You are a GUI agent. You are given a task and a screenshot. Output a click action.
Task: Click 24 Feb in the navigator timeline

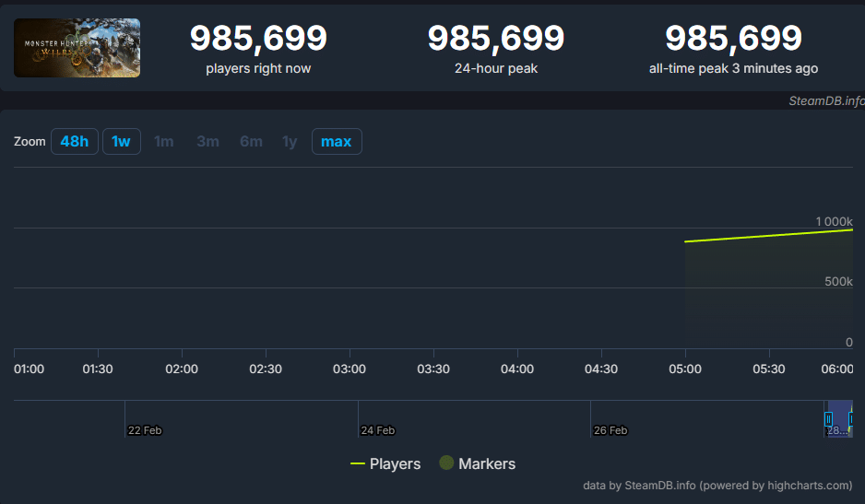378,430
